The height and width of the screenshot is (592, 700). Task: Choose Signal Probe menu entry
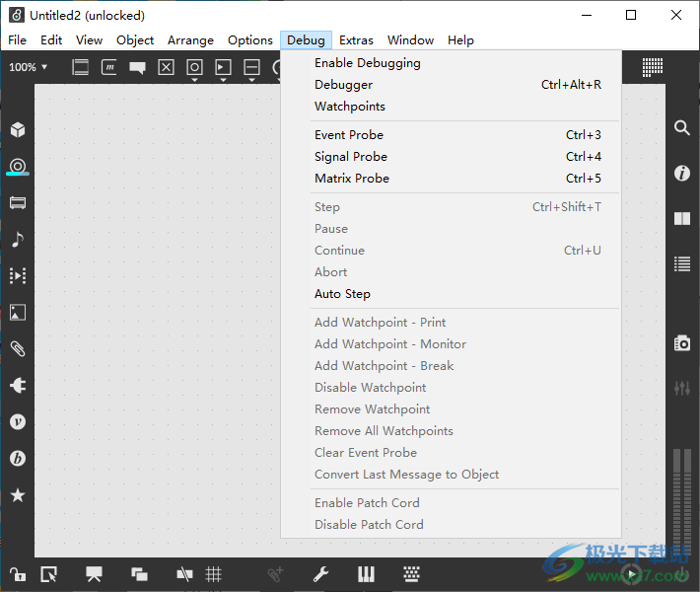(x=350, y=157)
